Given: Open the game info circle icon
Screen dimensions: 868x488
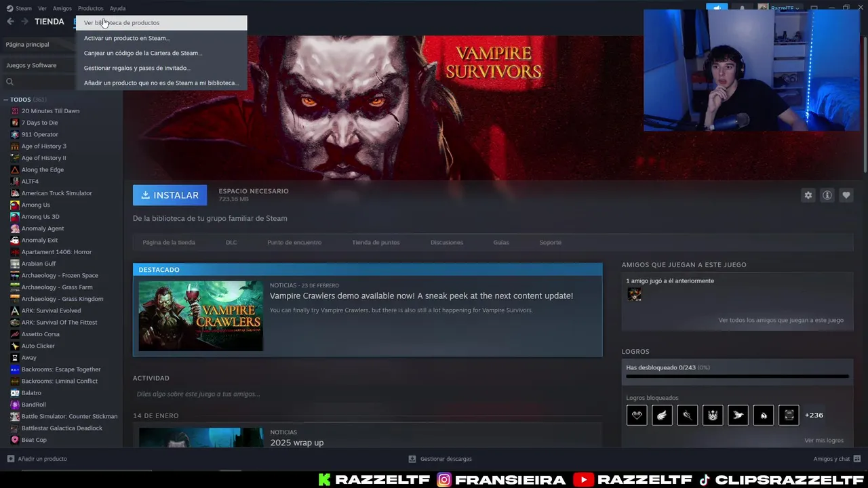Looking at the screenshot, I should click(827, 195).
